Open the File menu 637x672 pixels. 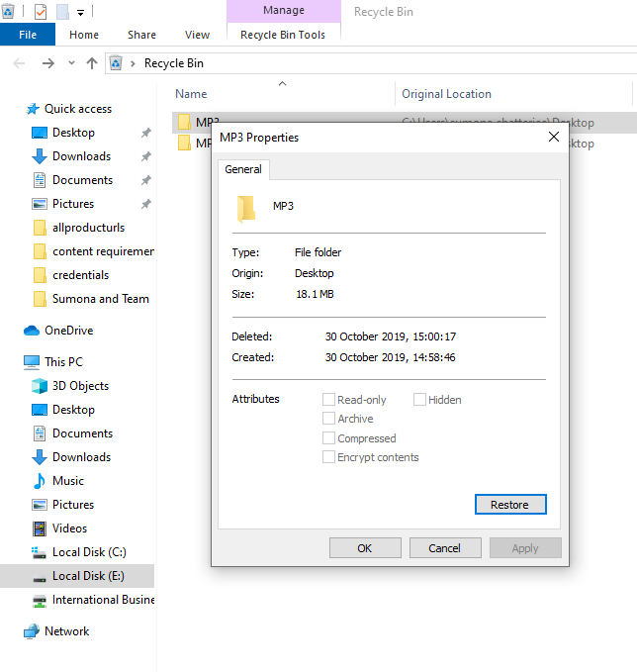(x=28, y=35)
